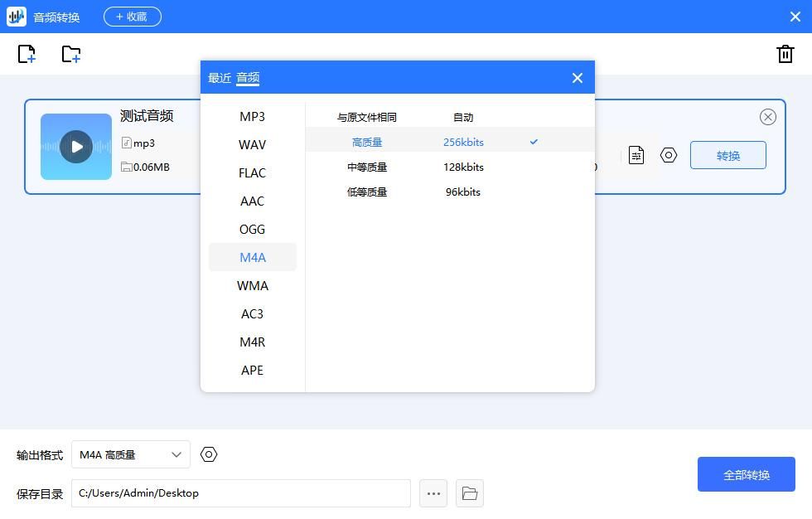Select M4R format

coord(252,342)
